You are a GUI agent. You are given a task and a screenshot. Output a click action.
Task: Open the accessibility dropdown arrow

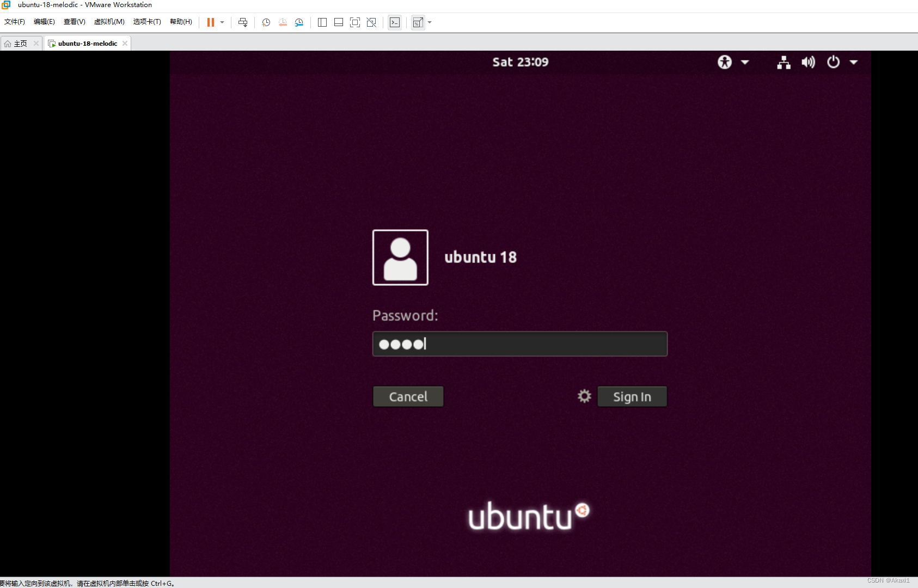pyautogui.click(x=745, y=62)
